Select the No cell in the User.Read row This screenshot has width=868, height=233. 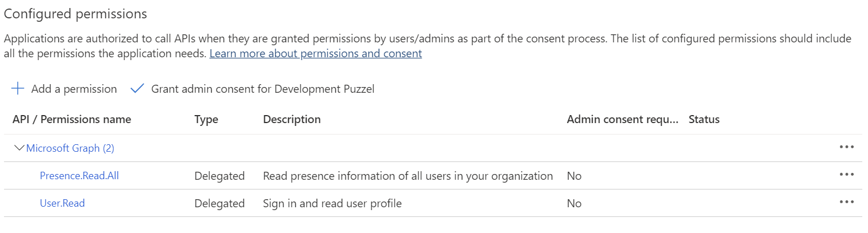tap(574, 203)
